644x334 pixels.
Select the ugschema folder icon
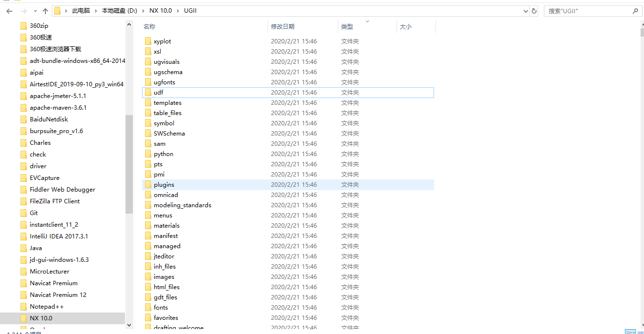pos(148,72)
